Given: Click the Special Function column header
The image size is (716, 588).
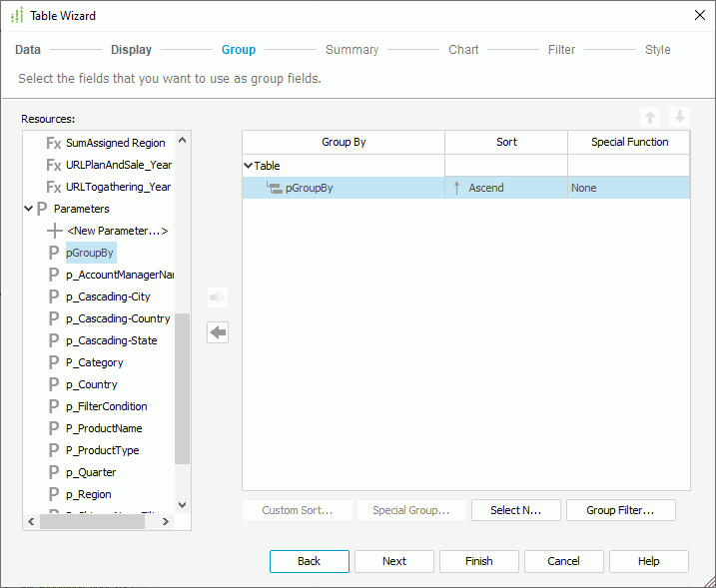Looking at the screenshot, I should tap(629, 142).
